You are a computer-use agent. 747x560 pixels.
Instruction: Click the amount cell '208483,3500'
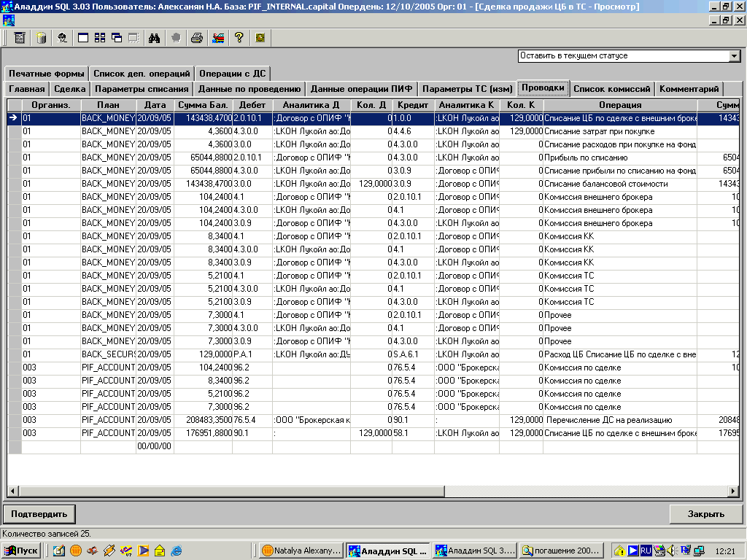tap(203, 420)
